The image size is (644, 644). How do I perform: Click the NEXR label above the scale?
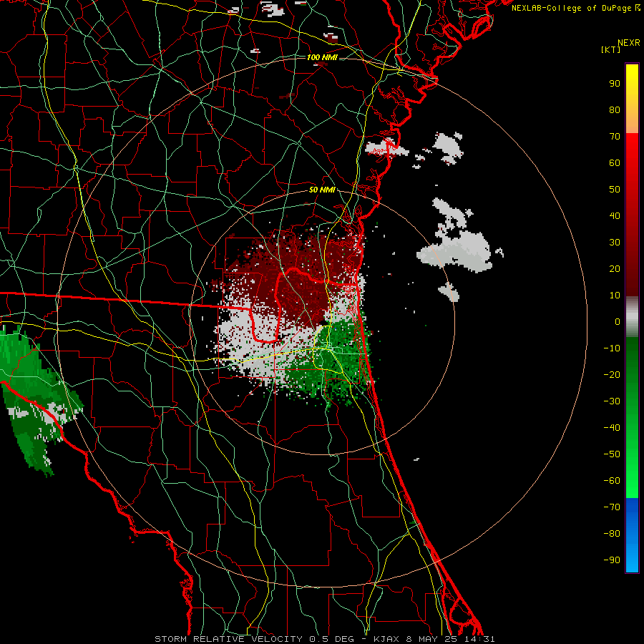tap(629, 43)
